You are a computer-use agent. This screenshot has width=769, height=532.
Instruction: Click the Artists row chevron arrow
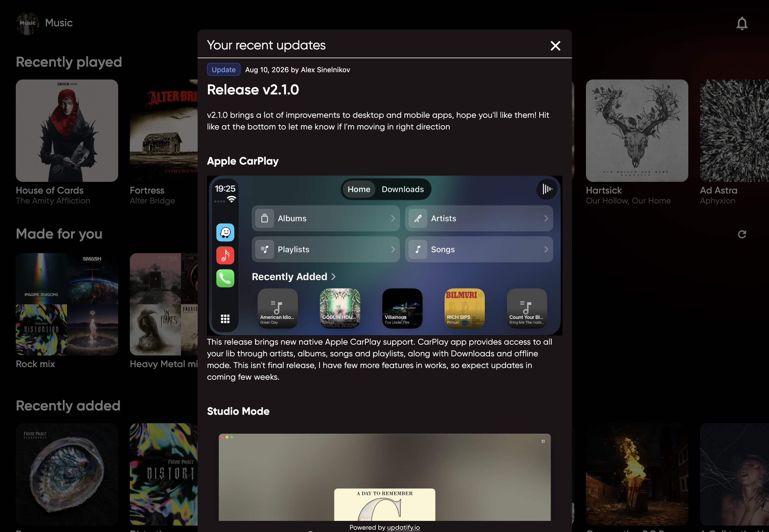[x=546, y=218]
